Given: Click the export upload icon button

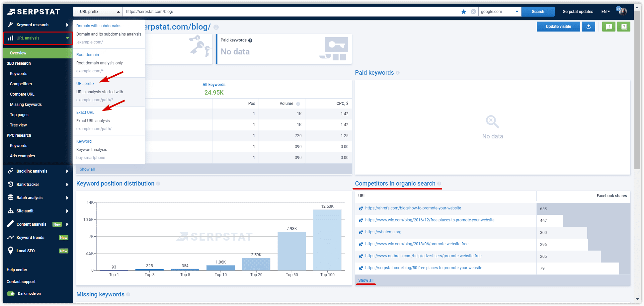Looking at the screenshot, I should coord(589,27).
